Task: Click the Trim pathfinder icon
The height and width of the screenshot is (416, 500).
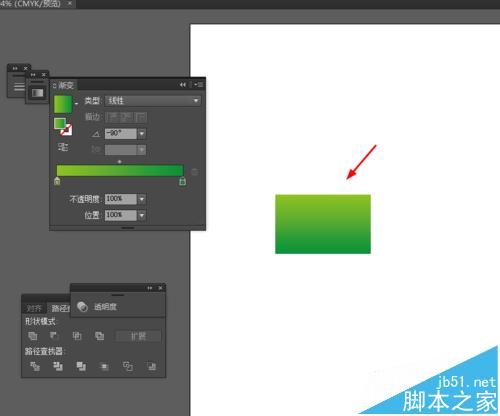Action: tap(58, 366)
